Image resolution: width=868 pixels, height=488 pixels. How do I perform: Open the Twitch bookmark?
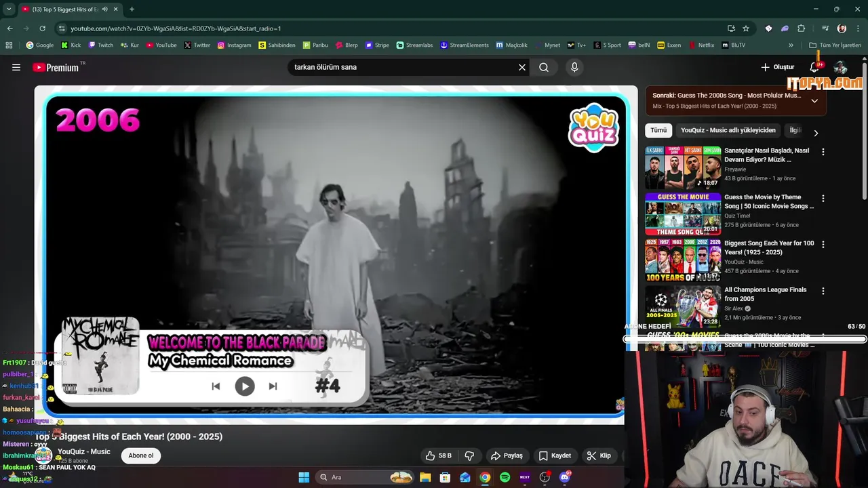click(100, 45)
